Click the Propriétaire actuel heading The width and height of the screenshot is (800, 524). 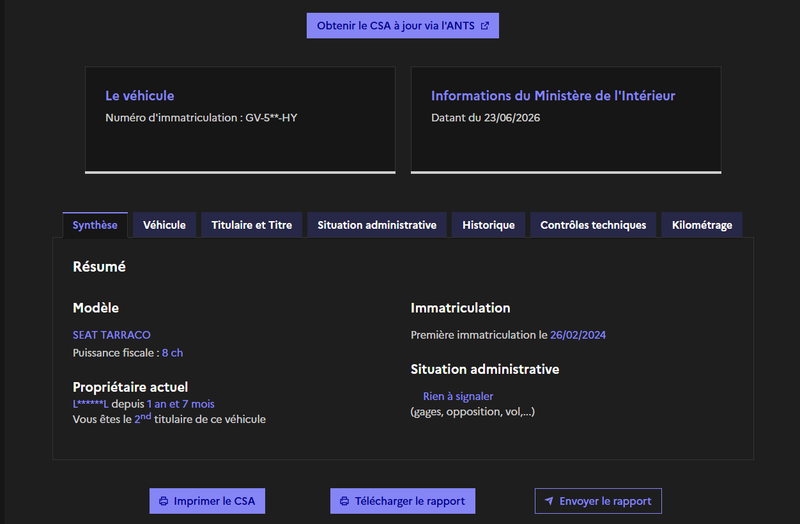point(131,387)
